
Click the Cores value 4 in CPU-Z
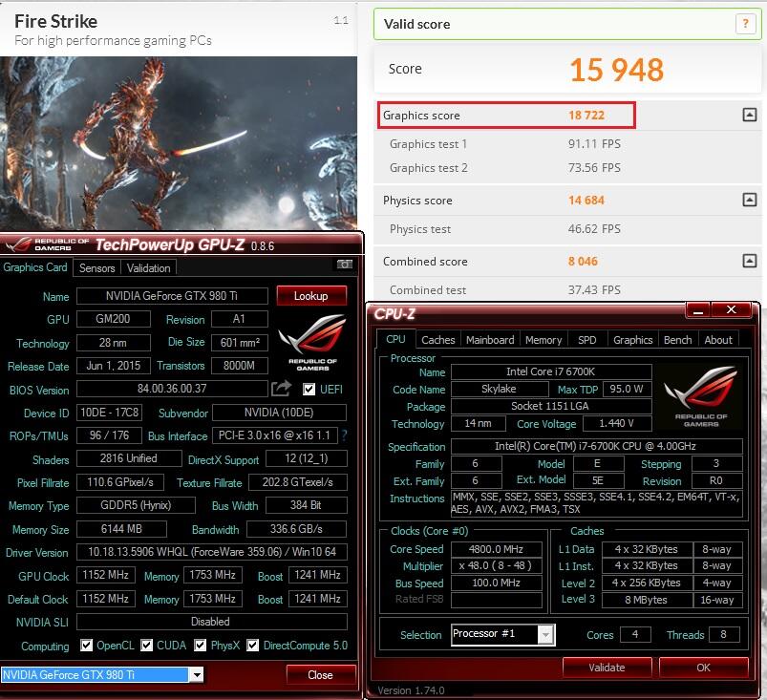(x=635, y=634)
